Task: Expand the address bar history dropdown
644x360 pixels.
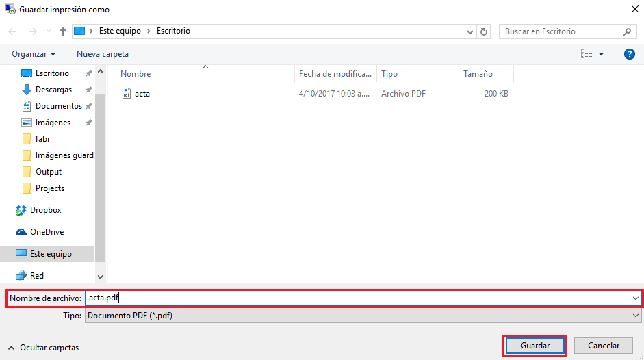Action: click(x=470, y=31)
